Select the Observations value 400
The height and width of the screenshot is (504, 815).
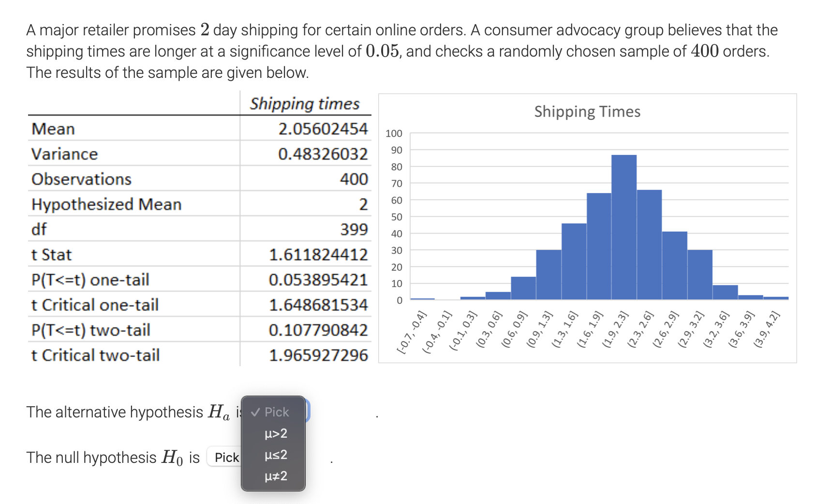(355, 179)
